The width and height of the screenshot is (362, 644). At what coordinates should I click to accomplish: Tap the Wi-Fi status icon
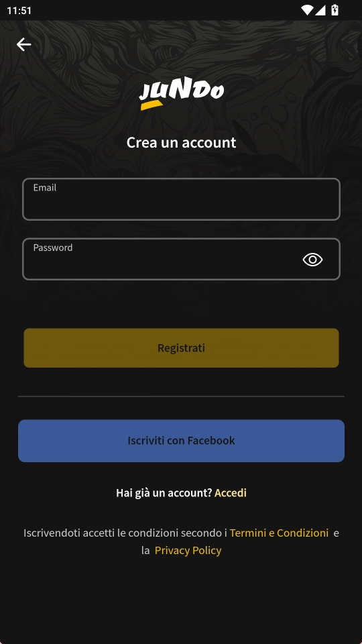point(306,10)
